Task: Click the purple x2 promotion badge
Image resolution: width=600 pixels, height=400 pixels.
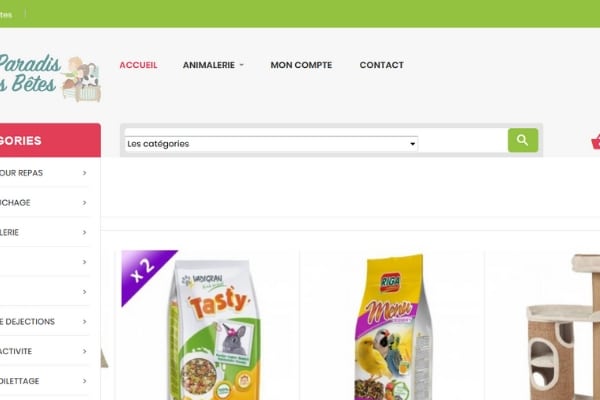Action: 145,272
